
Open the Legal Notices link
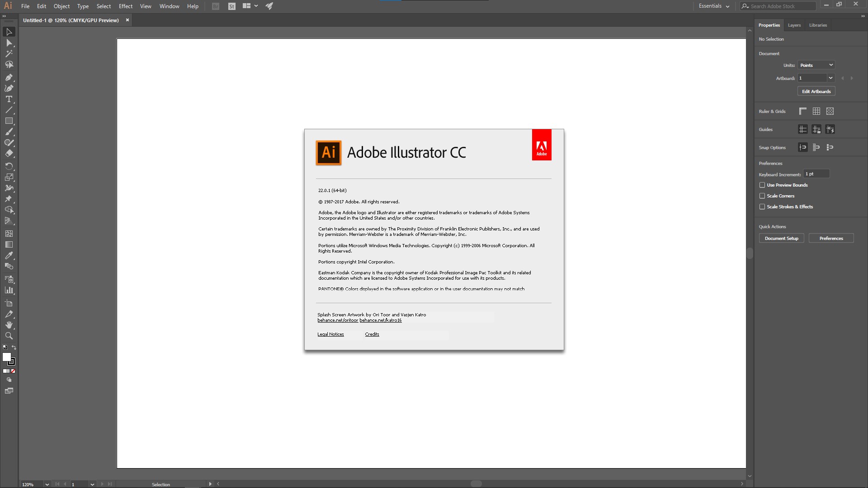[x=330, y=334]
